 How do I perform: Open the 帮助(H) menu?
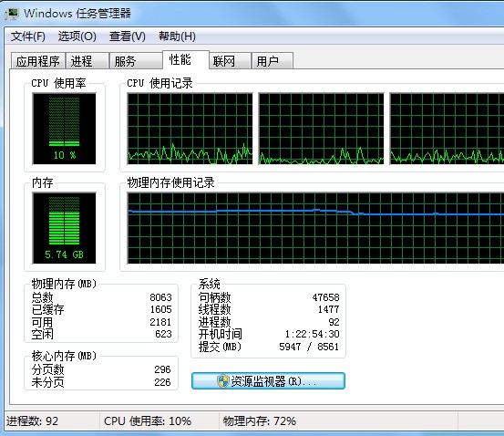pos(177,36)
